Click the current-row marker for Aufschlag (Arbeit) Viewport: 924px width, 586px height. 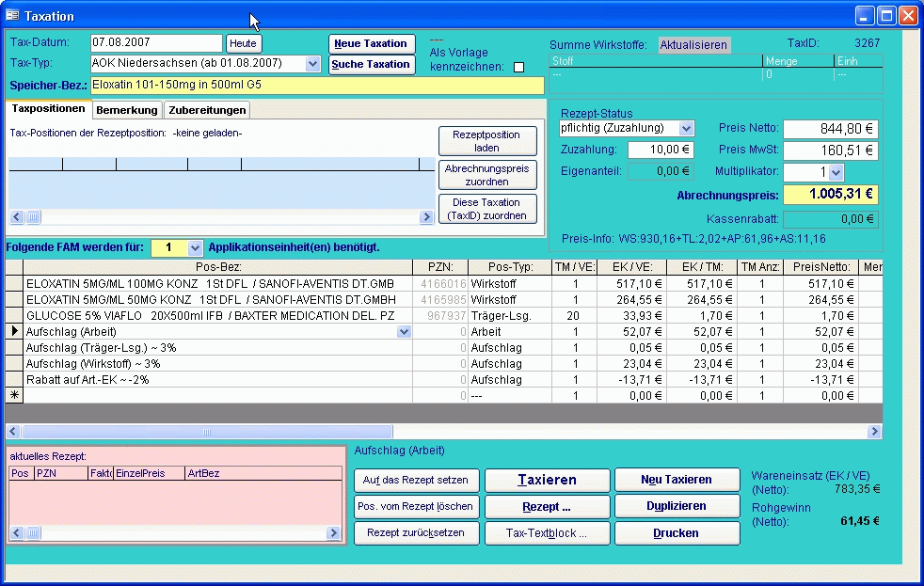[x=14, y=332]
